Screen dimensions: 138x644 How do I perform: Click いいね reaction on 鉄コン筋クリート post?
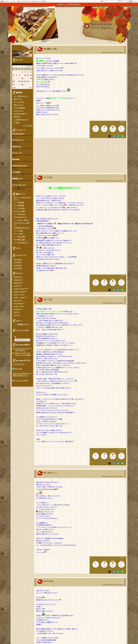click(x=95, y=564)
